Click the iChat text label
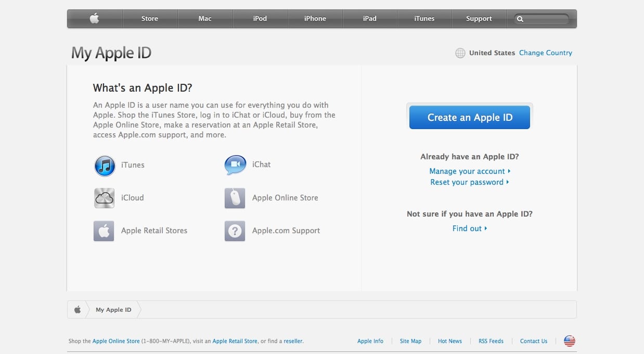The width and height of the screenshot is (644, 354). [262, 165]
